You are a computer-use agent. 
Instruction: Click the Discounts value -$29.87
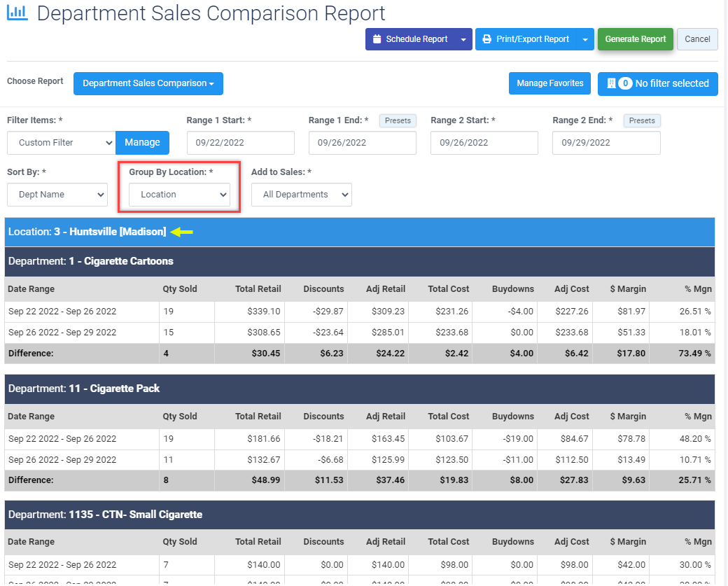328,312
